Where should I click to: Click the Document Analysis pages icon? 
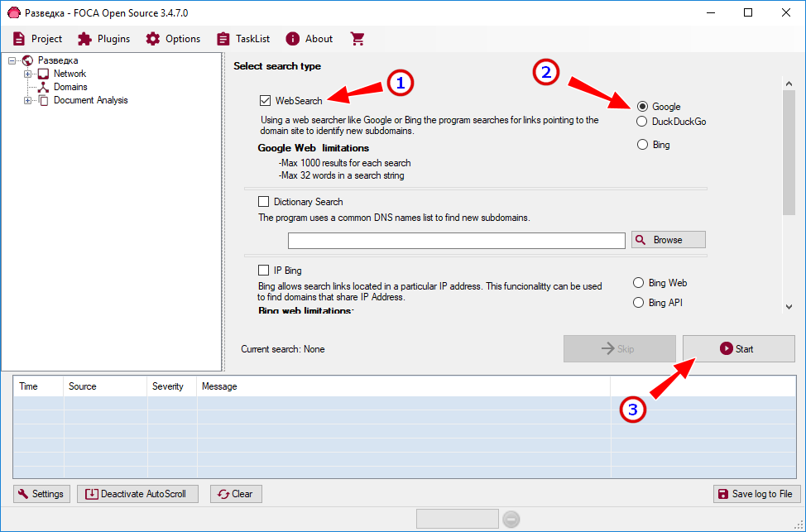pos(43,100)
